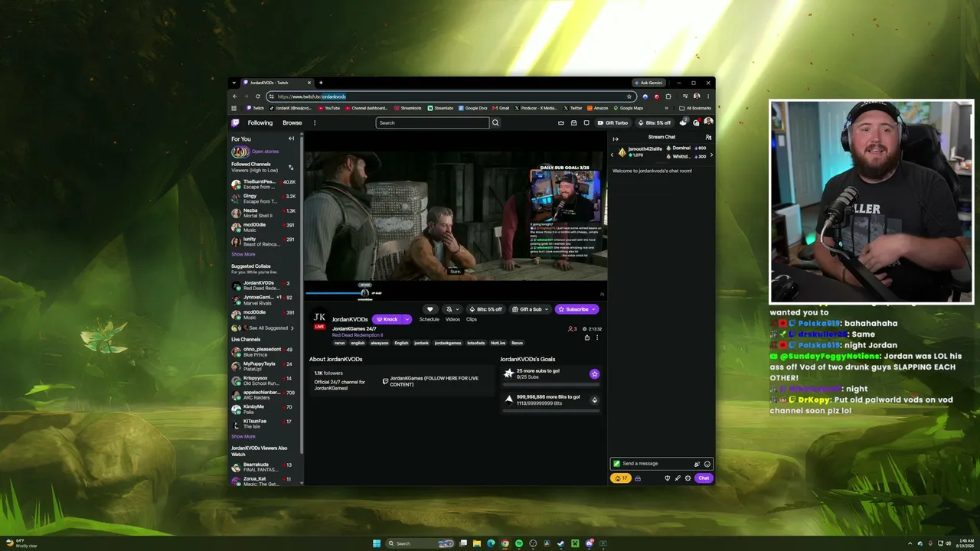Screen dimensions: 980x551
Task: Open the channel points gift box icon
Action: click(638, 478)
